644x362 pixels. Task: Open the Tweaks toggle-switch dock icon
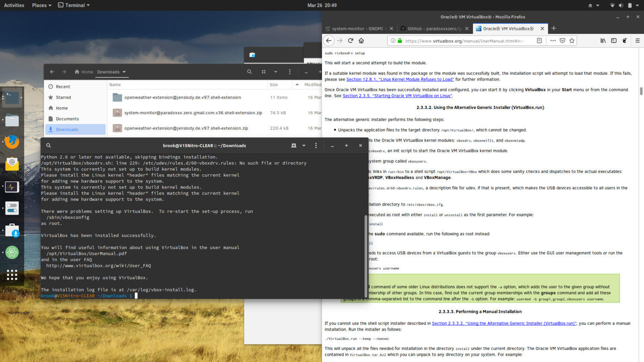click(12, 208)
